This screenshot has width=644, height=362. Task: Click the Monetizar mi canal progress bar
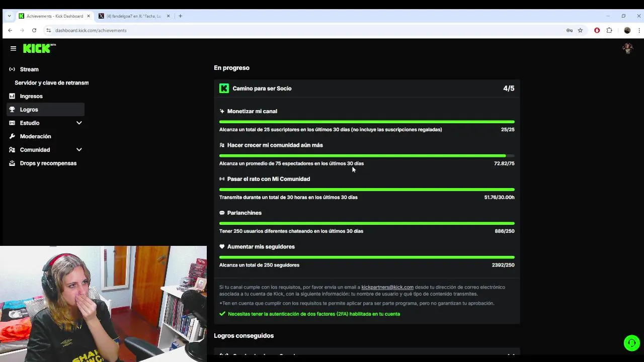tap(367, 122)
